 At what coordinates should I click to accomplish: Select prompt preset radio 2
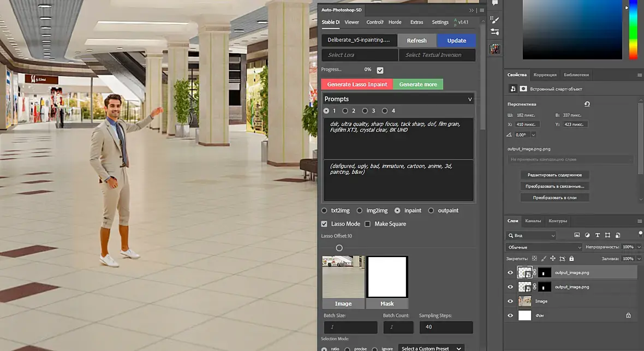(345, 111)
